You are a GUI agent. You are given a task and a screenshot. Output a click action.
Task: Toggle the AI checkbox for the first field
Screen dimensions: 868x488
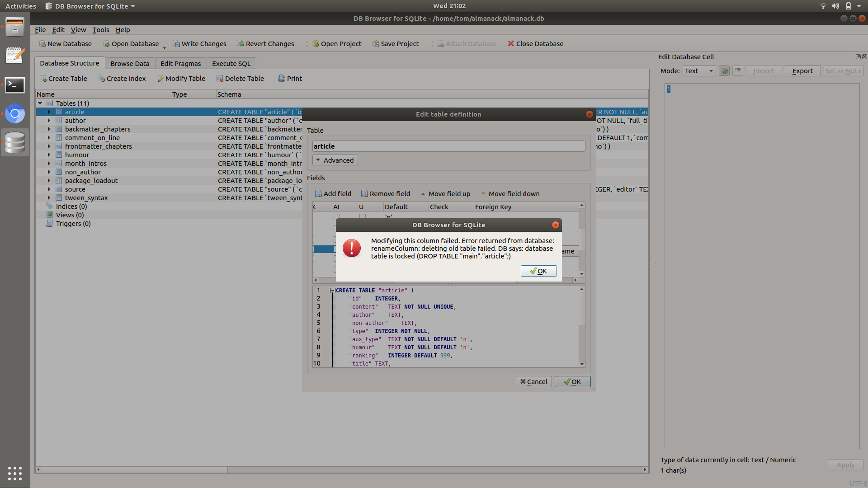tap(336, 217)
